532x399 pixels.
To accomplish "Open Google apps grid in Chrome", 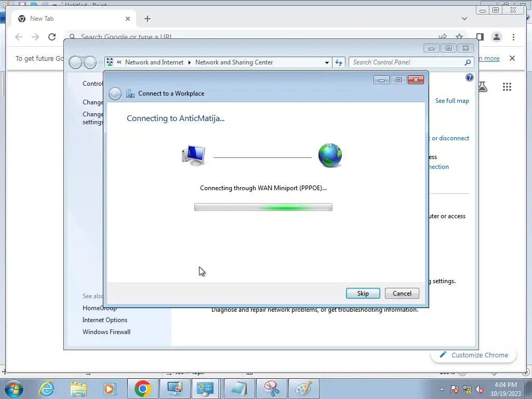I will 507,87.
